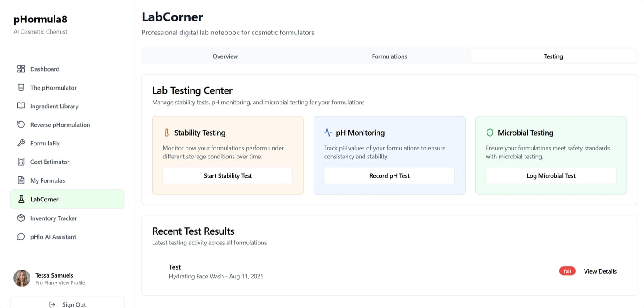Open pHlo AI Assistant chat icon
This screenshot has width=644, height=308.
[x=21, y=237]
